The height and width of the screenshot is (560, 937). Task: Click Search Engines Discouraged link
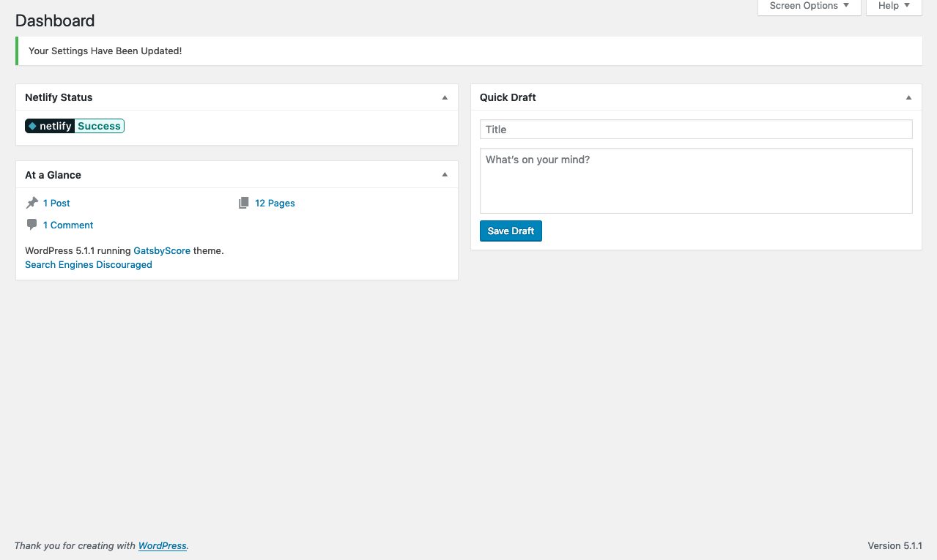[x=89, y=264]
